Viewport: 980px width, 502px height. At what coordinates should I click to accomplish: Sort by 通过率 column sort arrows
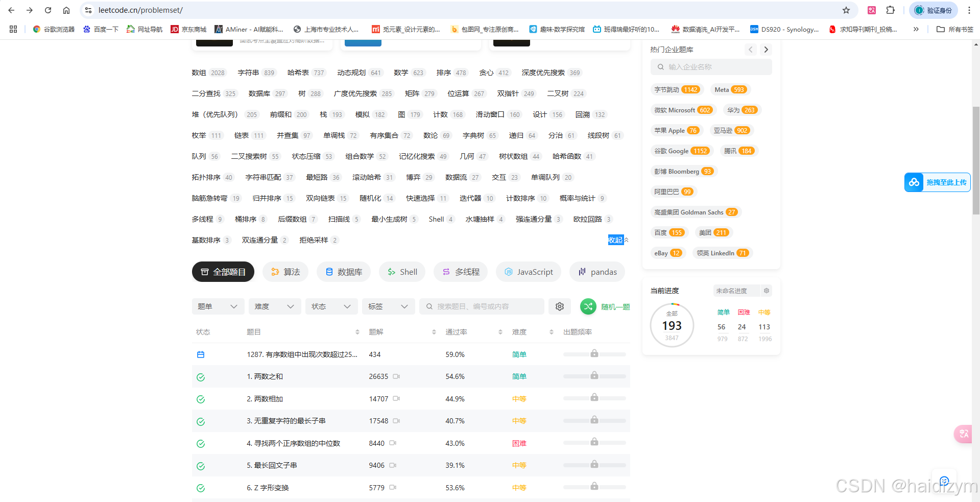(x=500, y=332)
